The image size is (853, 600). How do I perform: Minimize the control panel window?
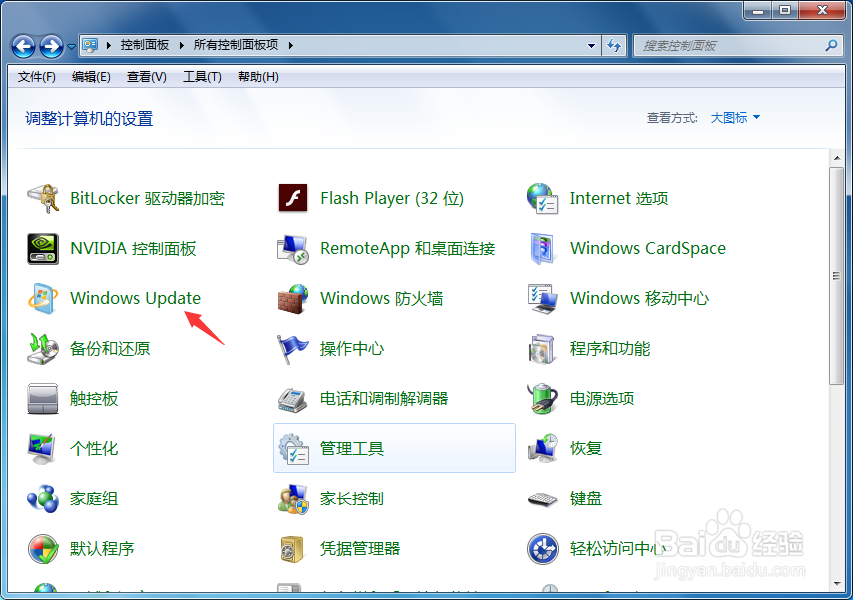click(x=758, y=10)
